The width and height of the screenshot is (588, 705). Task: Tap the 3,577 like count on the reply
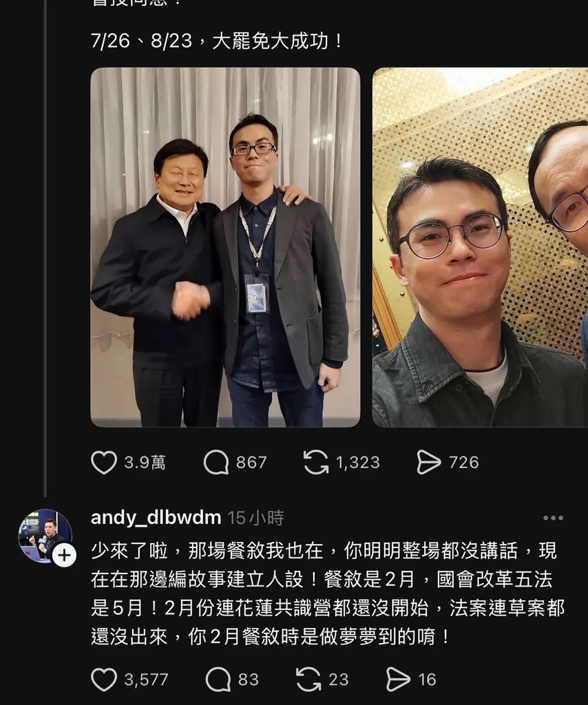[x=146, y=680]
